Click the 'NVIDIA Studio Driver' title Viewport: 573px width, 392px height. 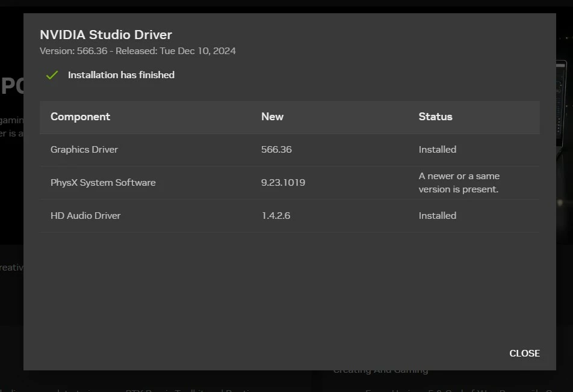106,35
